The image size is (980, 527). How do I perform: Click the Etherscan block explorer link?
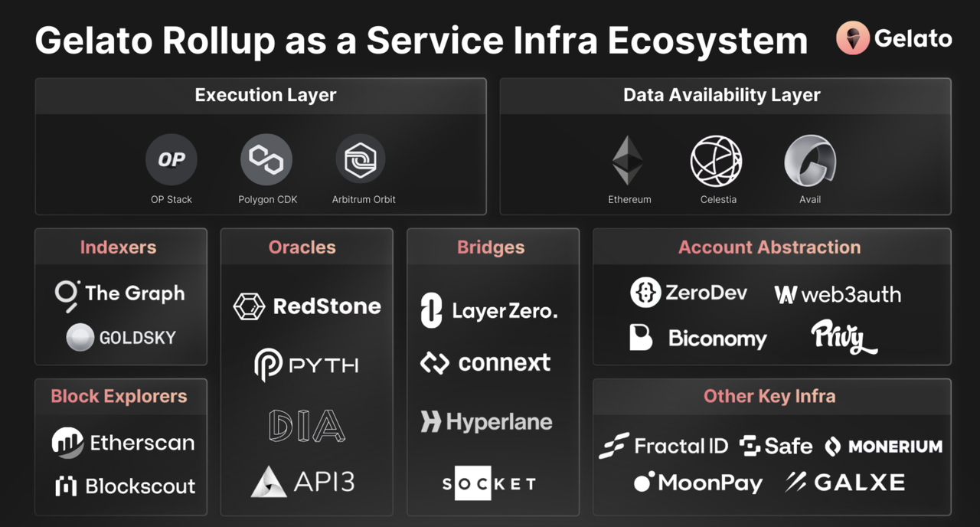pyautogui.click(x=122, y=443)
